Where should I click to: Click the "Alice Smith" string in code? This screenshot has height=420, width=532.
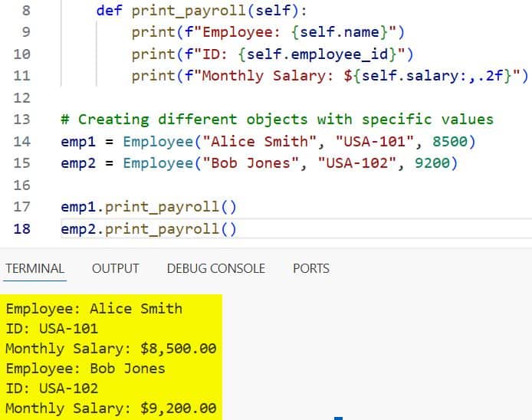pyautogui.click(x=260, y=142)
